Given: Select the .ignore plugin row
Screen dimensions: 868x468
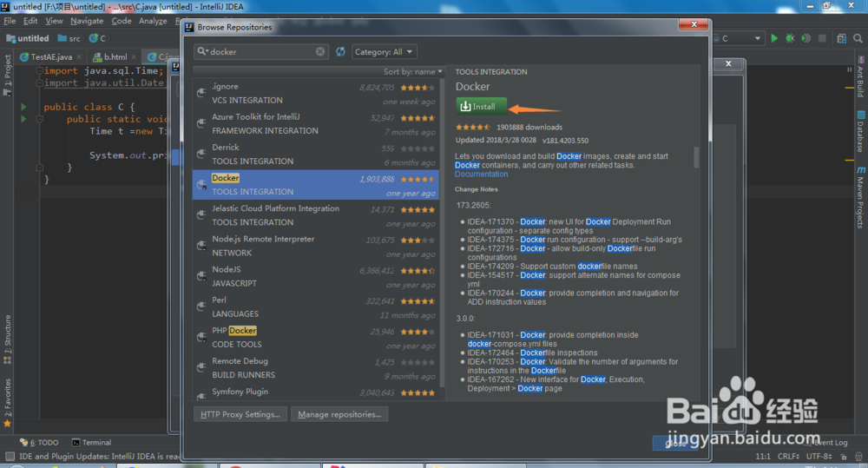Looking at the screenshot, I should point(316,93).
